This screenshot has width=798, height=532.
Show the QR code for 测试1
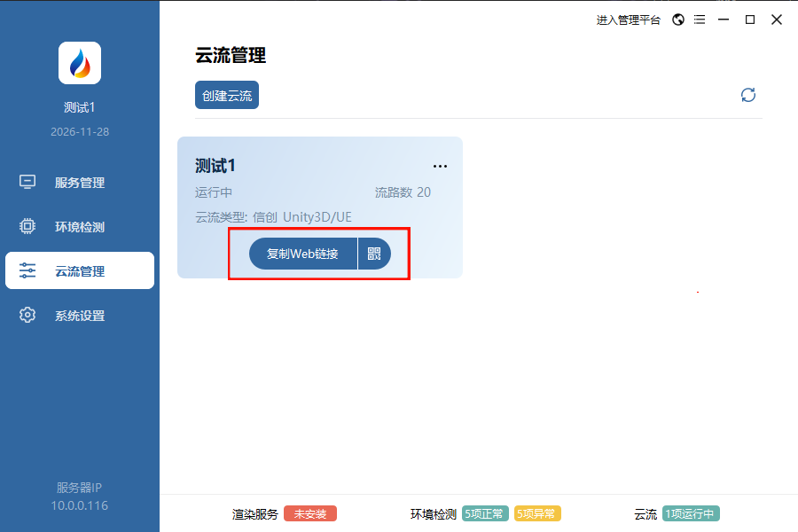pyautogui.click(x=374, y=254)
